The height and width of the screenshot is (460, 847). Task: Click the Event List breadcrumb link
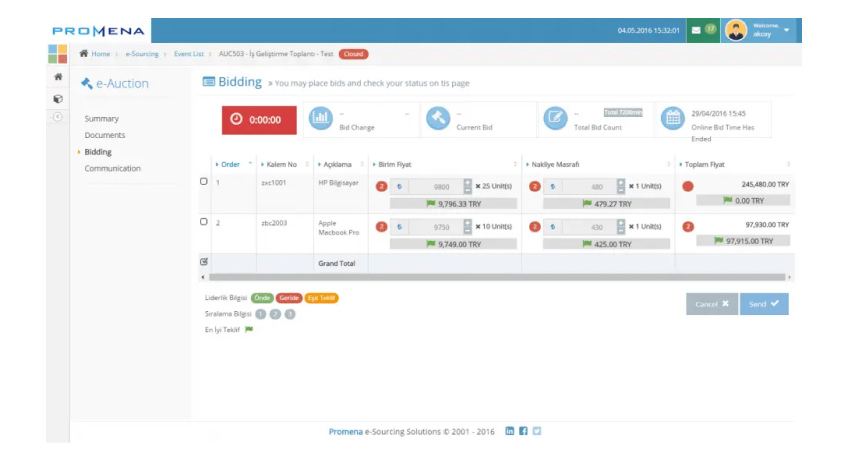189,54
